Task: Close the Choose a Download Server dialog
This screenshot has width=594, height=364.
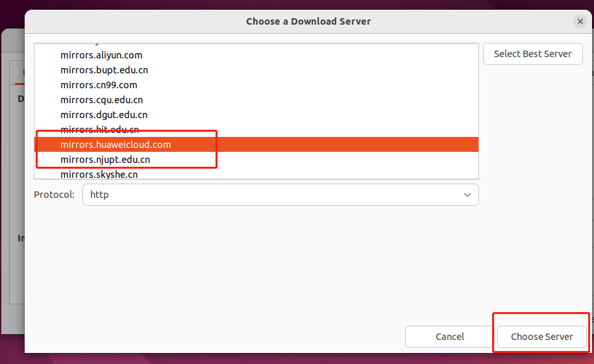Action: coord(580,21)
